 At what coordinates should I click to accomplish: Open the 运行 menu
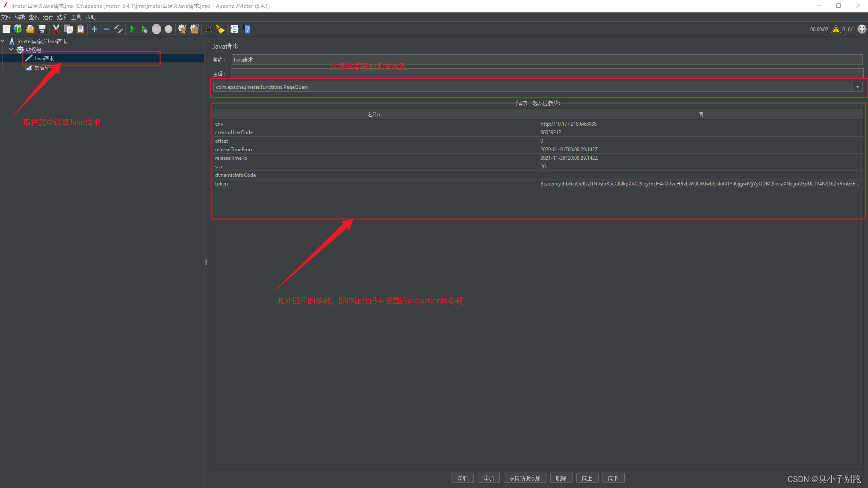[x=48, y=17]
